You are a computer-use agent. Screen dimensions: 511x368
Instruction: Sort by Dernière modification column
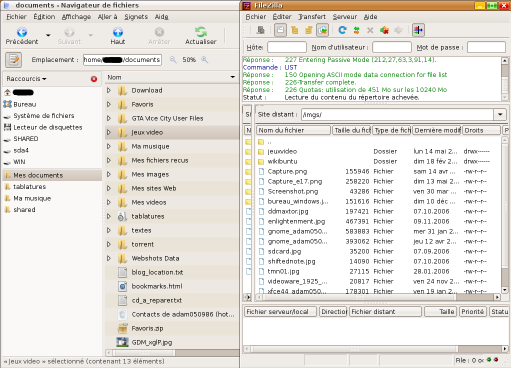click(437, 130)
